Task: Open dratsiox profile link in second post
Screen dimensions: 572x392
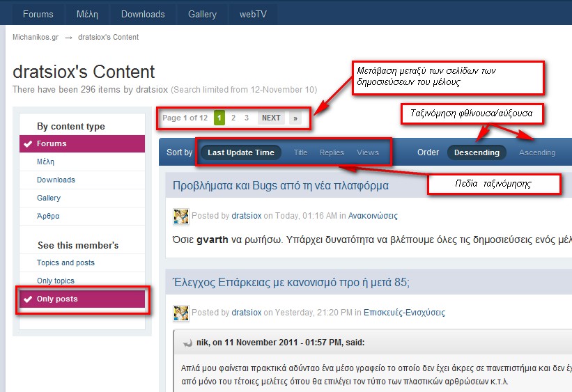Action: tap(247, 313)
